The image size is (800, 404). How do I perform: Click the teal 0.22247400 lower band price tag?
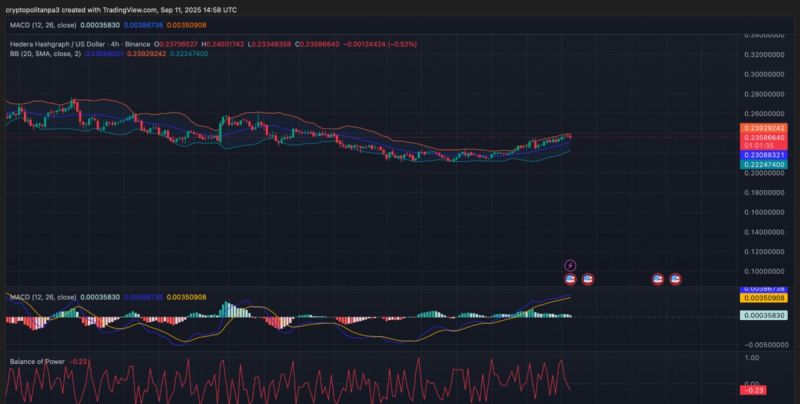pos(763,164)
